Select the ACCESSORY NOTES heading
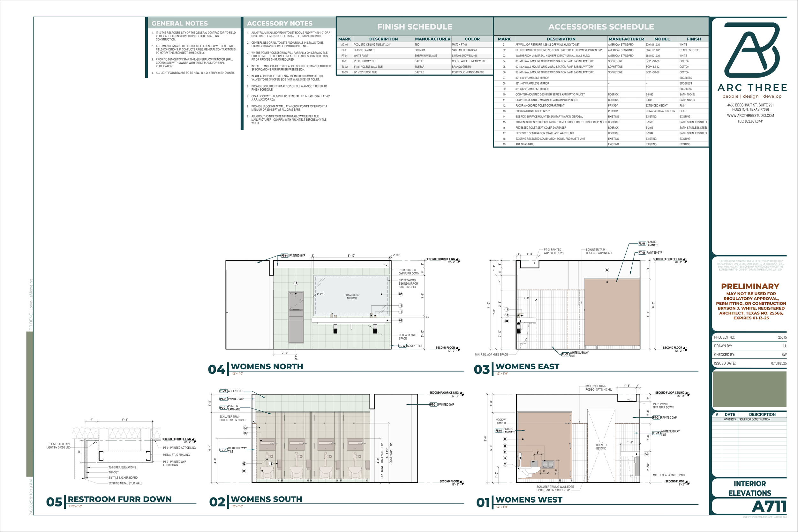This screenshot has width=798, height=532. (x=280, y=23)
